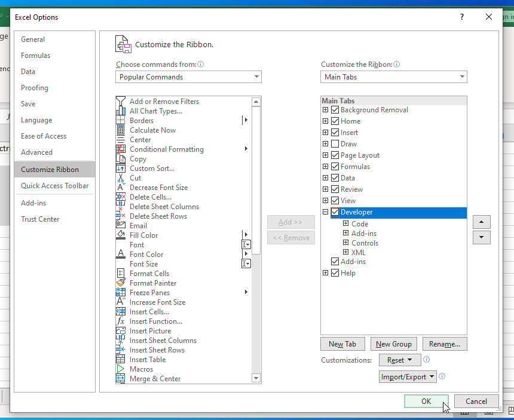
Task: Click the Email command icon
Action: [x=121, y=225]
